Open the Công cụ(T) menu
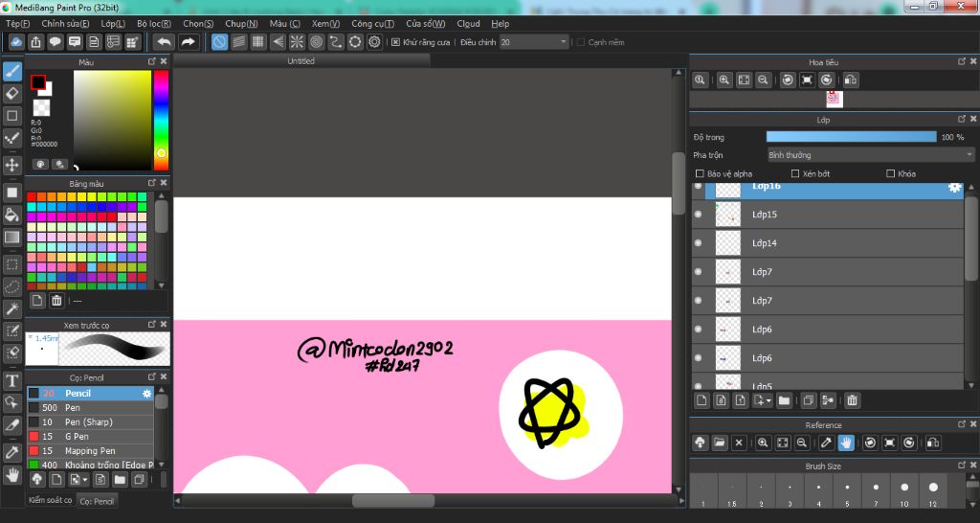Viewport: 980px width, 523px height. coord(372,24)
